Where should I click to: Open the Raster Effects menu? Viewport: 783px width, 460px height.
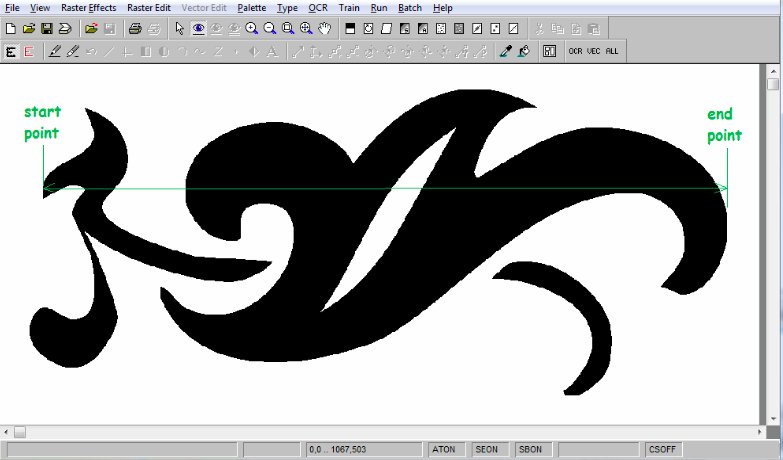(88, 7)
